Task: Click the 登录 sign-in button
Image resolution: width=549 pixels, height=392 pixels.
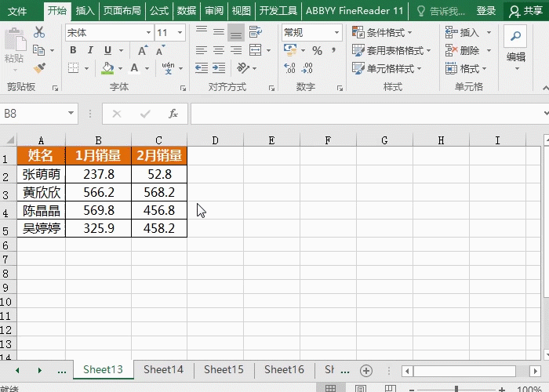Action: click(x=486, y=11)
